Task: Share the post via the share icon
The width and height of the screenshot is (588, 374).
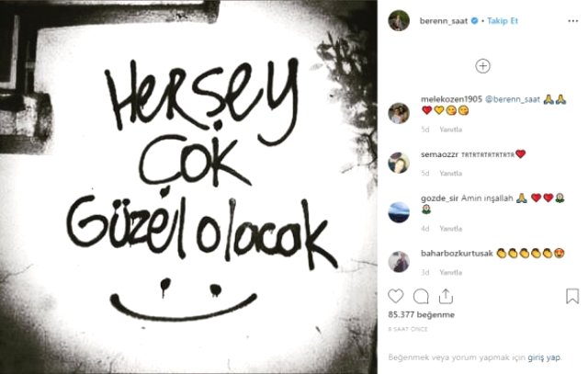Action: [x=446, y=296]
